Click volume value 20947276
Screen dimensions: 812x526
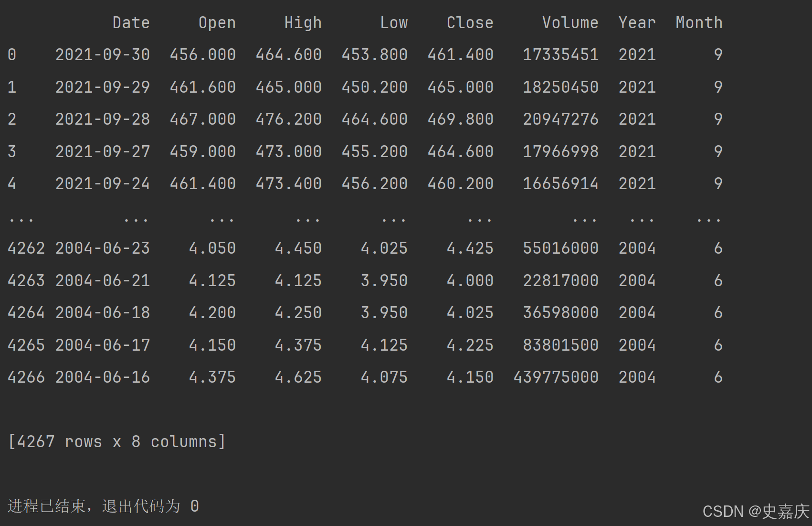[561, 119]
